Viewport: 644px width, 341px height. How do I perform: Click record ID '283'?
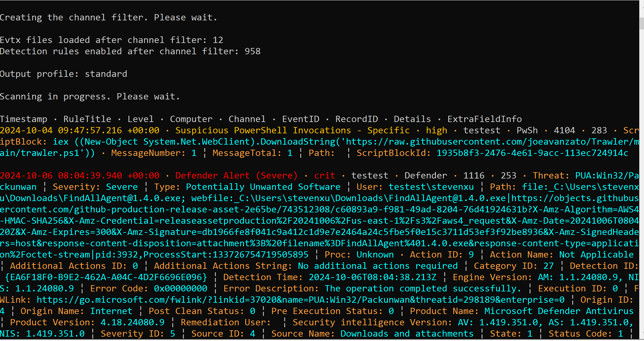[599, 131]
